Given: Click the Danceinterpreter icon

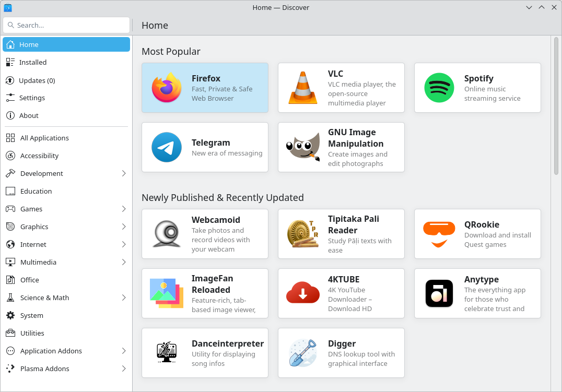Looking at the screenshot, I should [167, 352].
